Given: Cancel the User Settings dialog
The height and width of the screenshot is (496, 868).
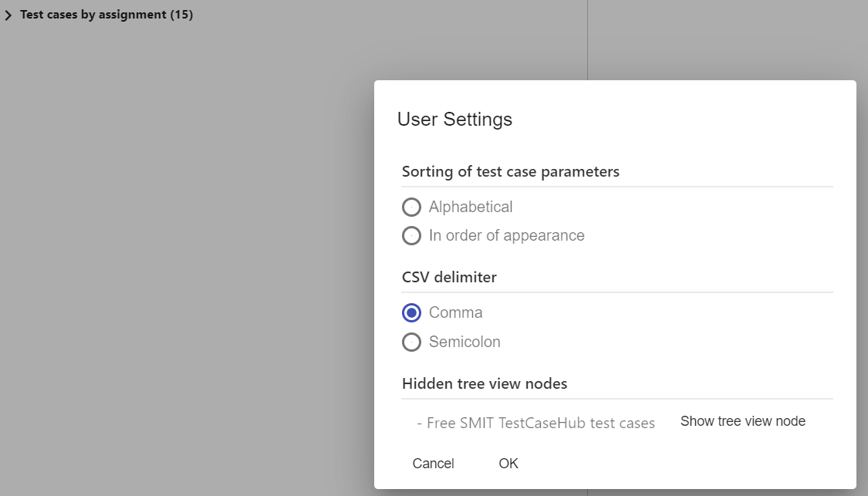Looking at the screenshot, I should (x=433, y=464).
